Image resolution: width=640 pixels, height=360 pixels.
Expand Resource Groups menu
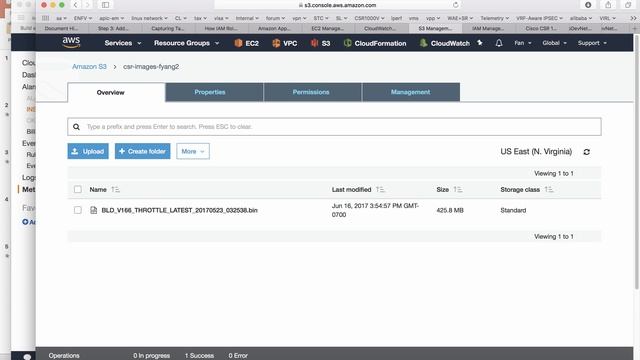187,43
